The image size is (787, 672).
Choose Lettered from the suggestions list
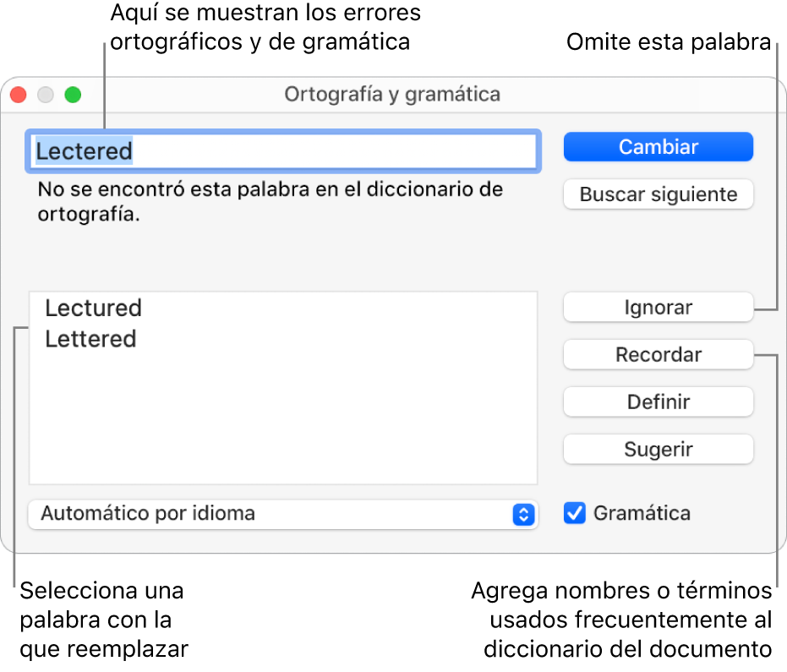(90, 339)
